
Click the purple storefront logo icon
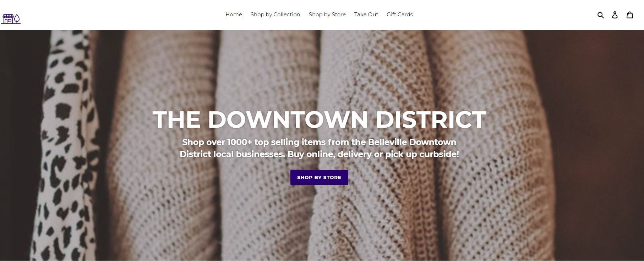point(11,19)
